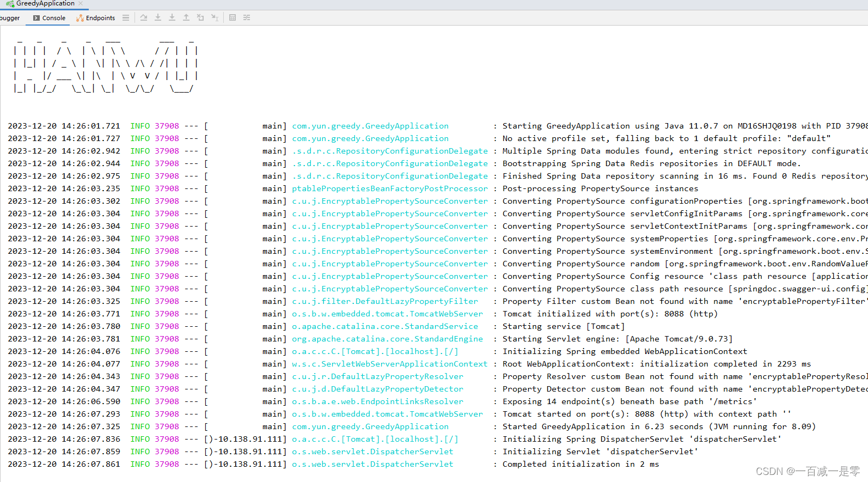This screenshot has width=868, height=482.
Task: Click 'Completed initialization in 2 ms' message
Action: [580, 464]
